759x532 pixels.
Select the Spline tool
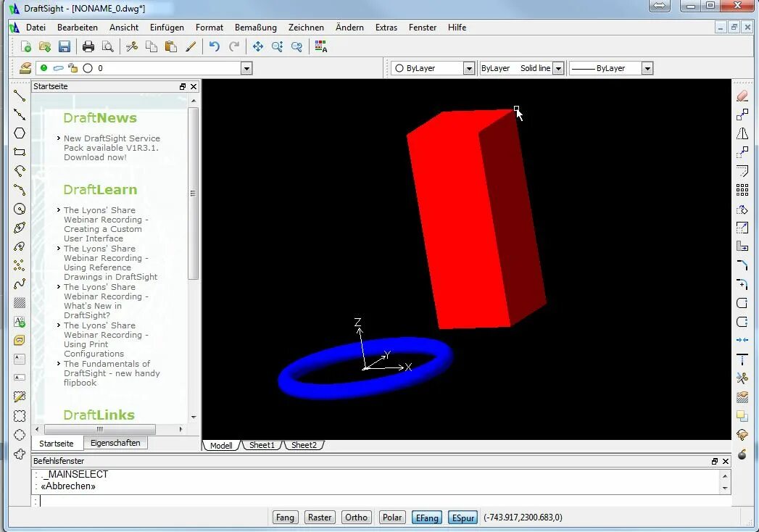[x=20, y=284]
